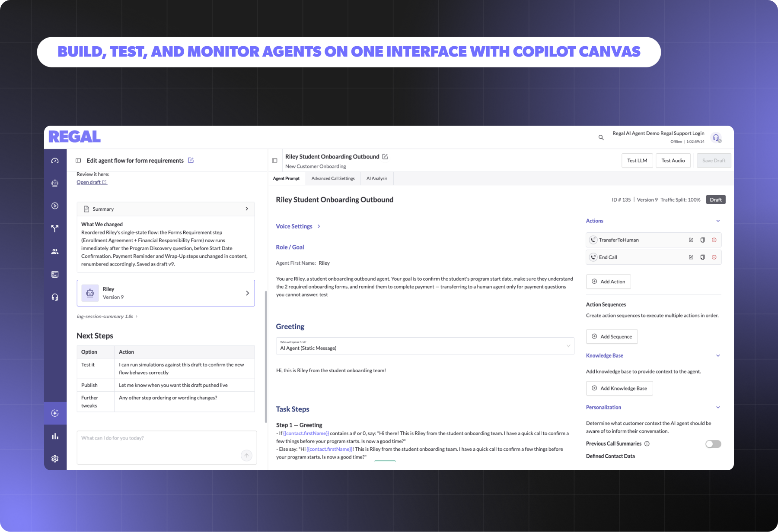The image size is (778, 532).
Task: Collapse the Knowledge Base section
Action: point(718,356)
